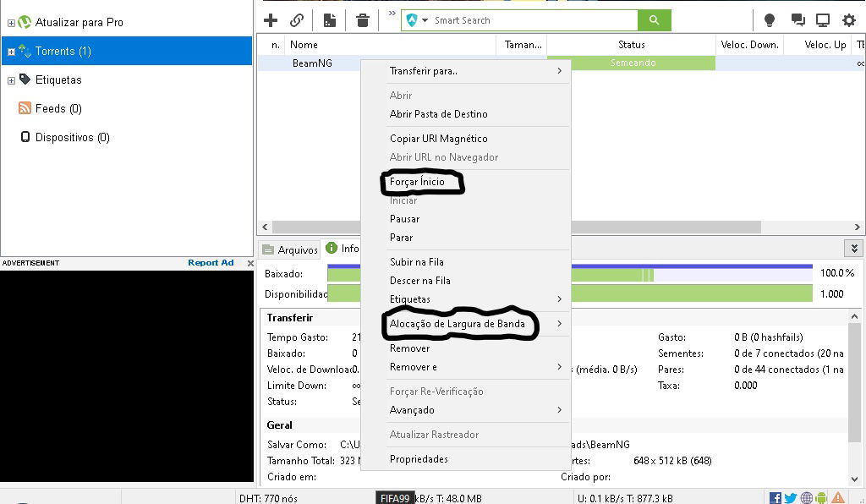Image resolution: width=866 pixels, height=504 pixels.
Task: Click the Disponibilidade availability bar
Action: pos(570,293)
